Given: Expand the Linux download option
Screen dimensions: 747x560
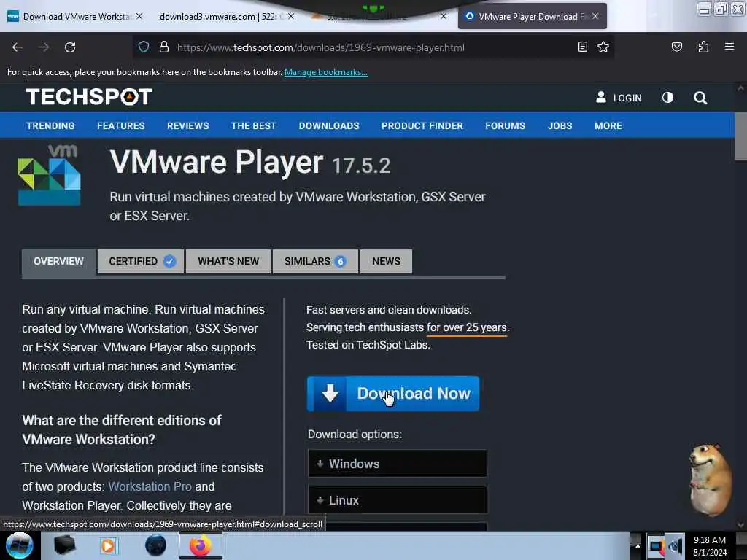Looking at the screenshot, I should pos(398,500).
